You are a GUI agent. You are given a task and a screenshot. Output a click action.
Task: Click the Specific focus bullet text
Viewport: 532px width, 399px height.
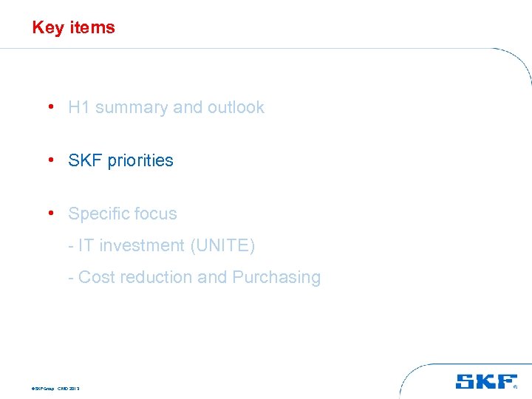123,214
